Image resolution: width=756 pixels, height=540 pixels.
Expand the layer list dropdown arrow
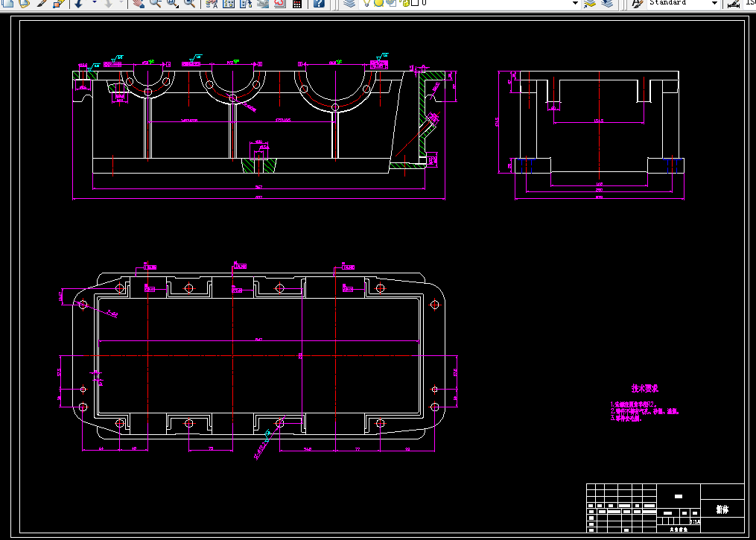pyautogui.click(x=575, y=3)
